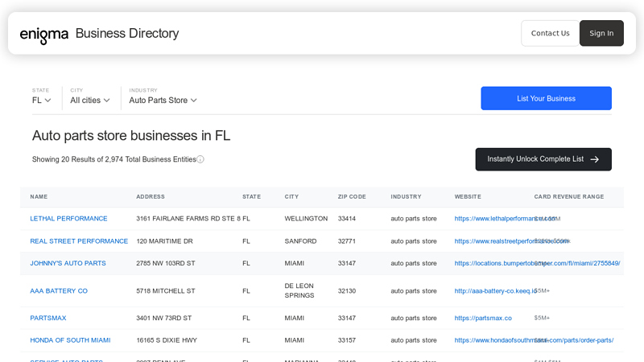Click zip code 32771
Image resolution: width=644 pixels, height=362 pixels.
pyautogui.click(x=347, y=241)
